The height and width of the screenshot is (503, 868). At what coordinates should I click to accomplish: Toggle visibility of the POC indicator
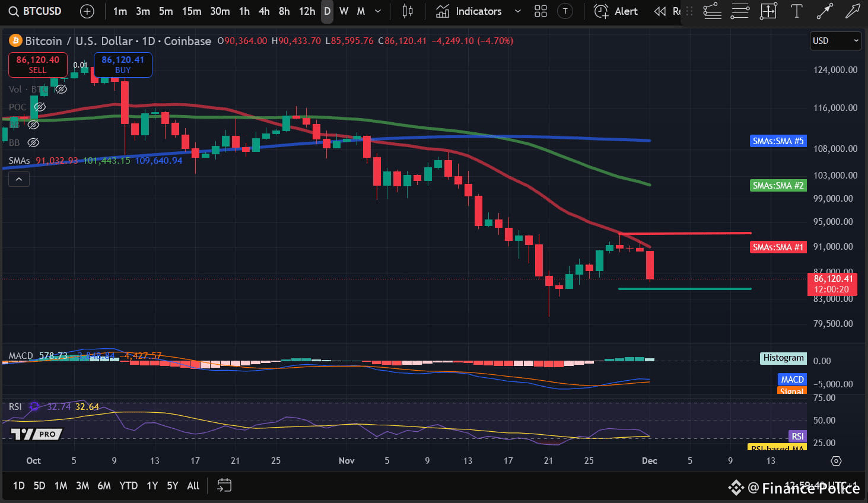click(x=40, y=107)
